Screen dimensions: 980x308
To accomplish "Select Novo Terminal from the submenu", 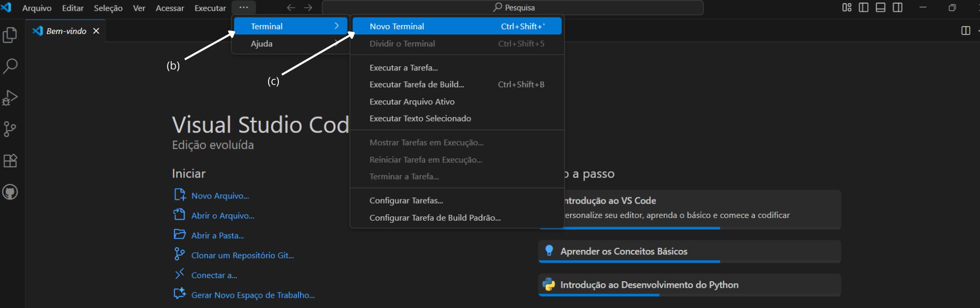I will (457, 26).
